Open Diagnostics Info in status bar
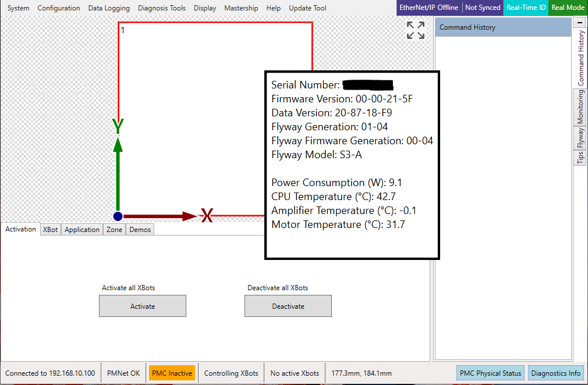The width and height of the screenshot is (588, 385). tap(555, 373)
